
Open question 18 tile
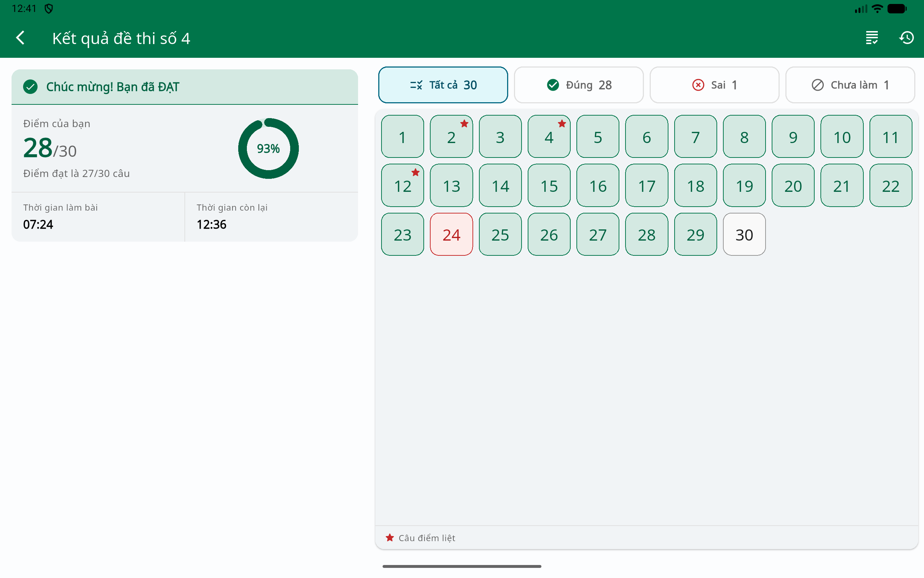pyautogui.click(x=696, y=185)
